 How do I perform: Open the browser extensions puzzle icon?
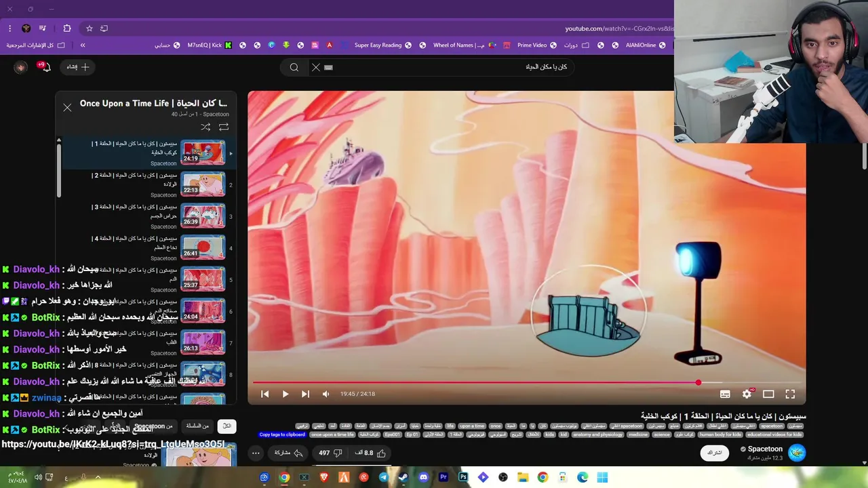67,28
